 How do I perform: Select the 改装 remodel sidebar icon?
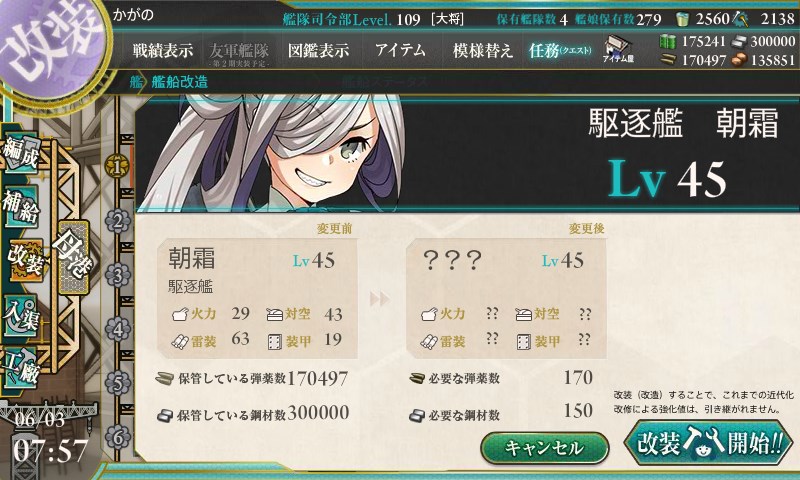coord(24,259)
